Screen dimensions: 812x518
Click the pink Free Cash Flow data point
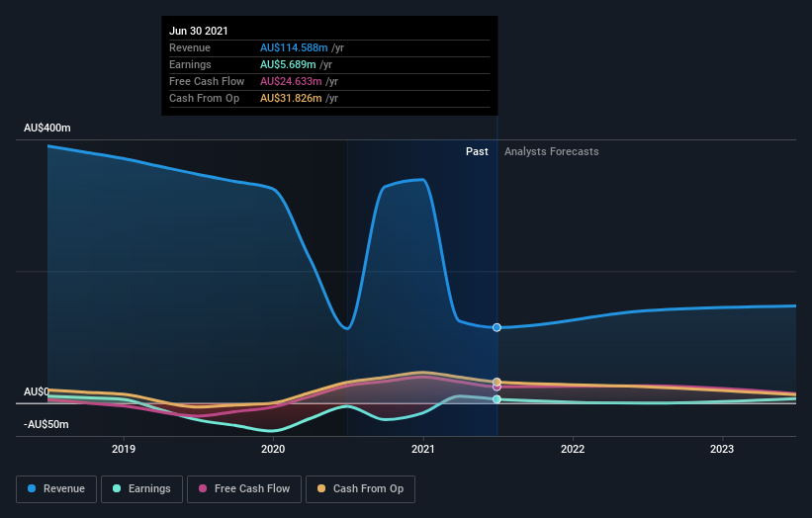[496, 388]
